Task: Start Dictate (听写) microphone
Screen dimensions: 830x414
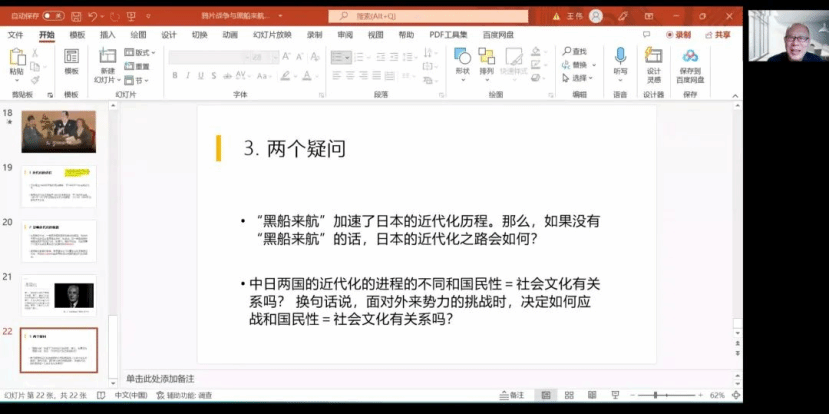Action: [x=620, y=62]
